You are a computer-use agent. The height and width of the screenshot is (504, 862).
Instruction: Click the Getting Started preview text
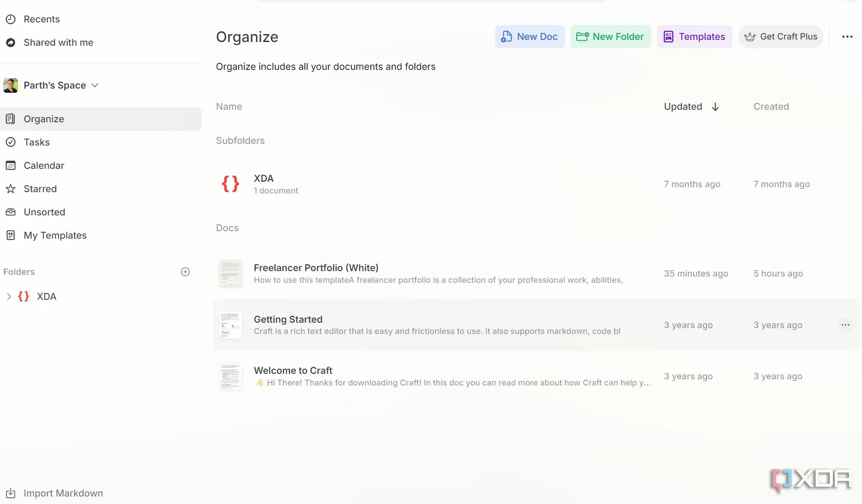tap(437, 331)
